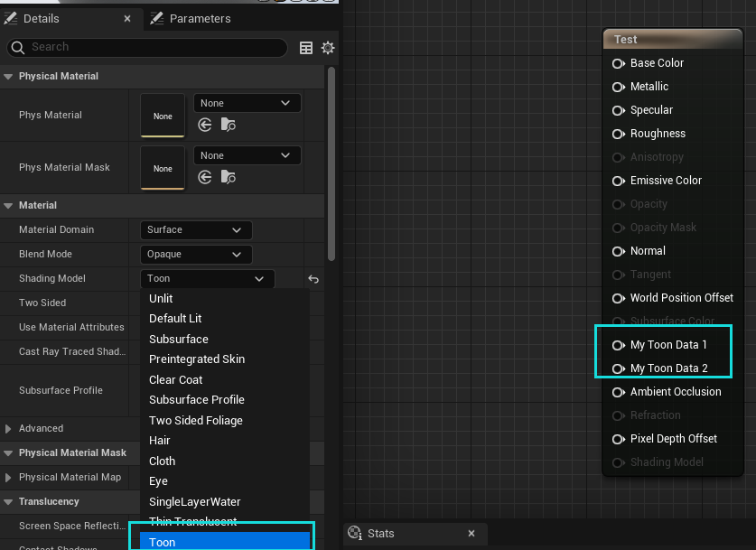Viewport: 756px width, 550px height.
Task: Close the Stats tab
Action: (471, 534)
